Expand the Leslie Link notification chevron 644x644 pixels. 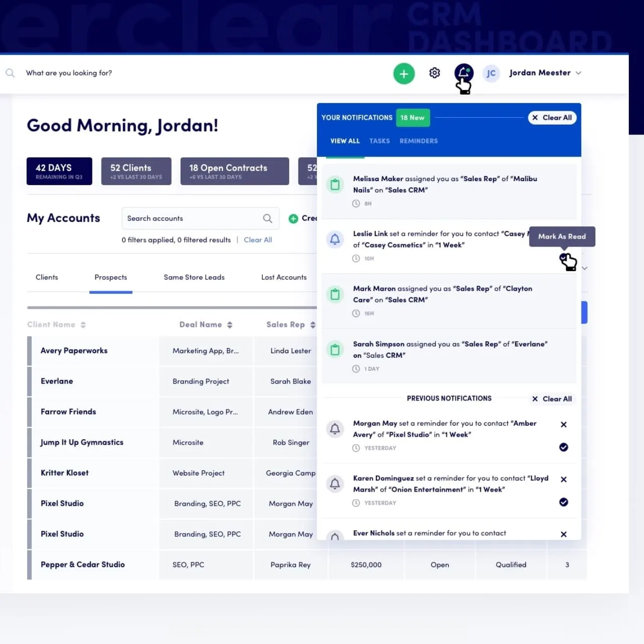pyautogui.click(x=585, y=268)
